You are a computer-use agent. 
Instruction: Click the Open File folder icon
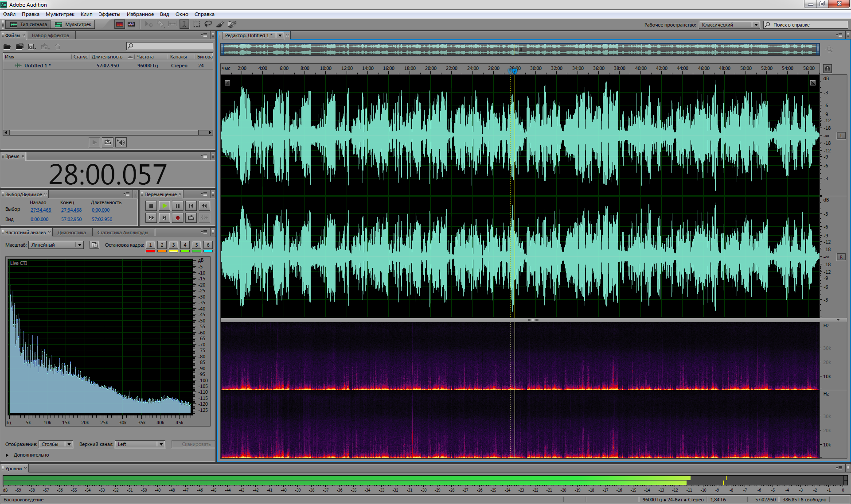click(x=7, y=47)
